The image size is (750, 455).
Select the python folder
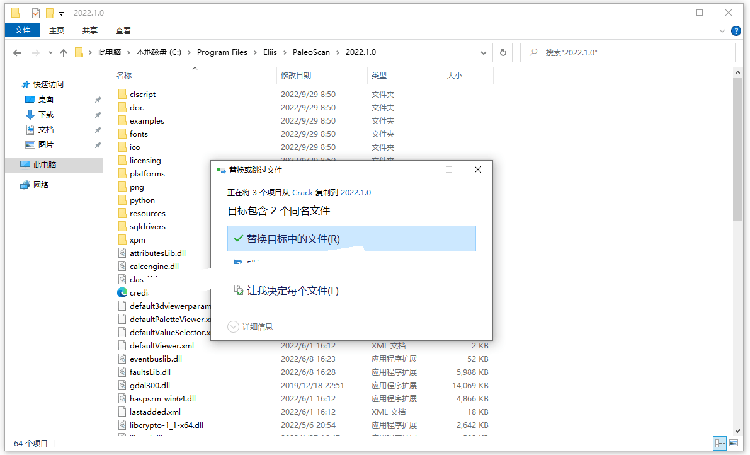pos(136,200)
